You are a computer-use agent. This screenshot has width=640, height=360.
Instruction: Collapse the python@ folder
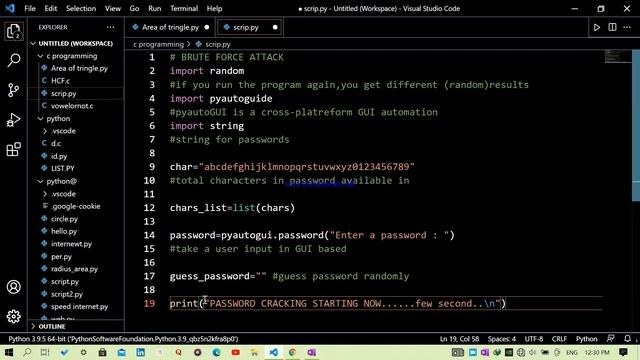[61, 181]
